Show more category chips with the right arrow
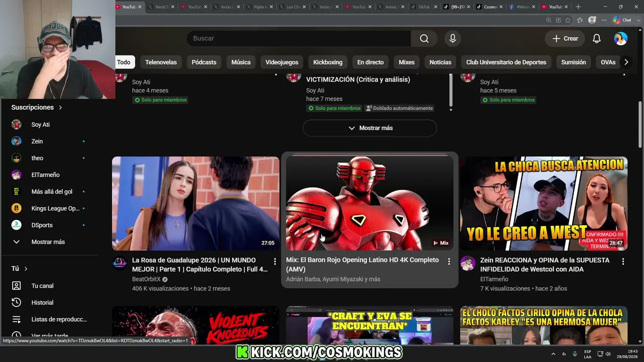 (x=626, y=62)
